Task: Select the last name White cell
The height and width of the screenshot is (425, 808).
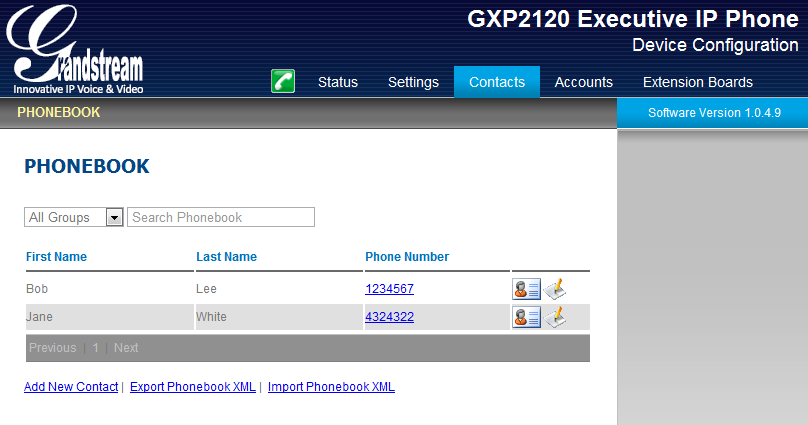Action: click(211, 316)
